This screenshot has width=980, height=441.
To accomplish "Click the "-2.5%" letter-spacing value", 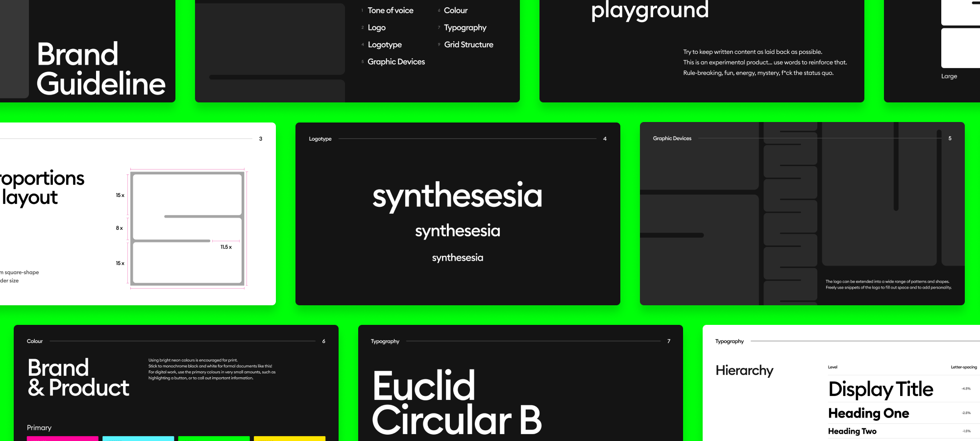I will (x=966, y=413).
